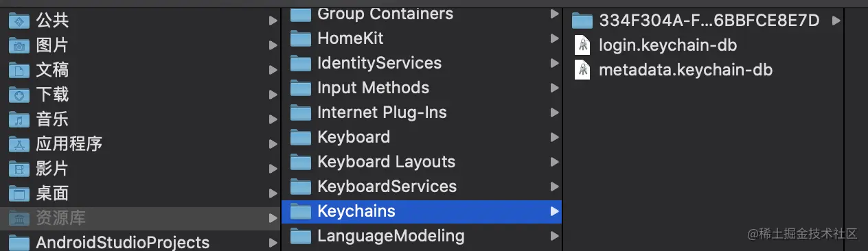Click the 资源库 library folder icon

(x=19, y=218)
